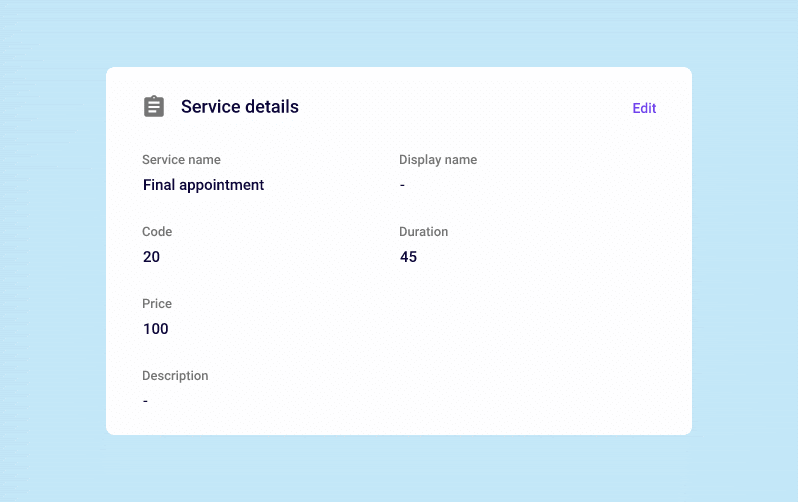Click the 'Service name' label
Screen dimensions: 798x502
click(181, 160)
